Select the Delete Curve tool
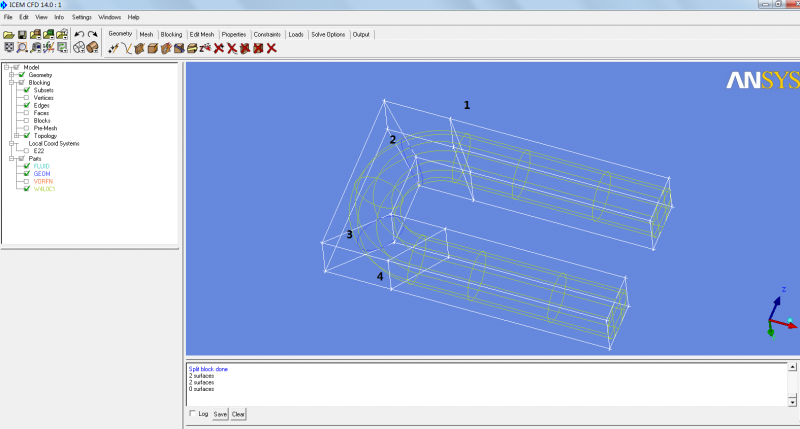 click(x=232, y=48)
